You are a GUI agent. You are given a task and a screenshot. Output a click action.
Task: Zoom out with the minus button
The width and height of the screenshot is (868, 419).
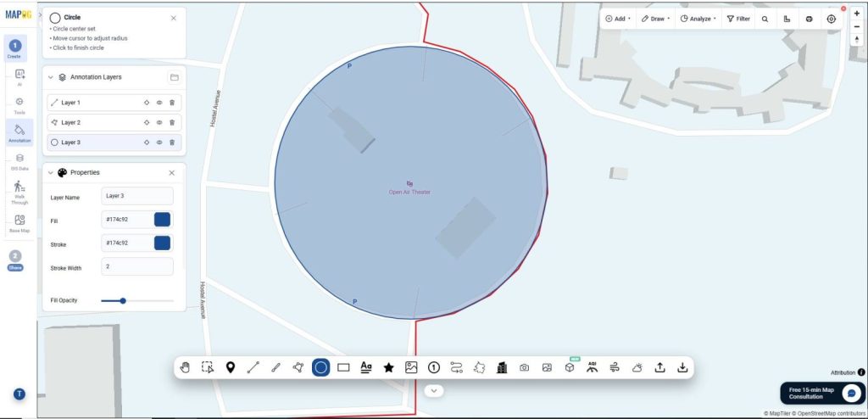pyautogui.click(x=857, y=26)
